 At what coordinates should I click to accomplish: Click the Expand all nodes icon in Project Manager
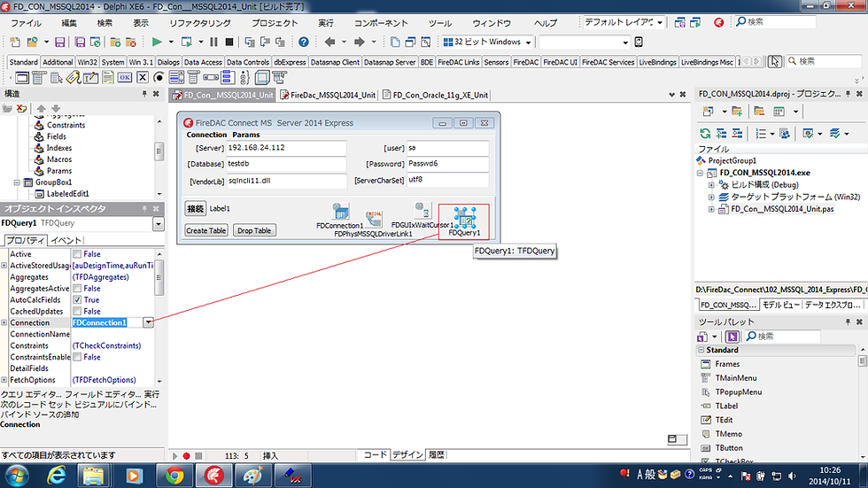click(x=721, y=134)
